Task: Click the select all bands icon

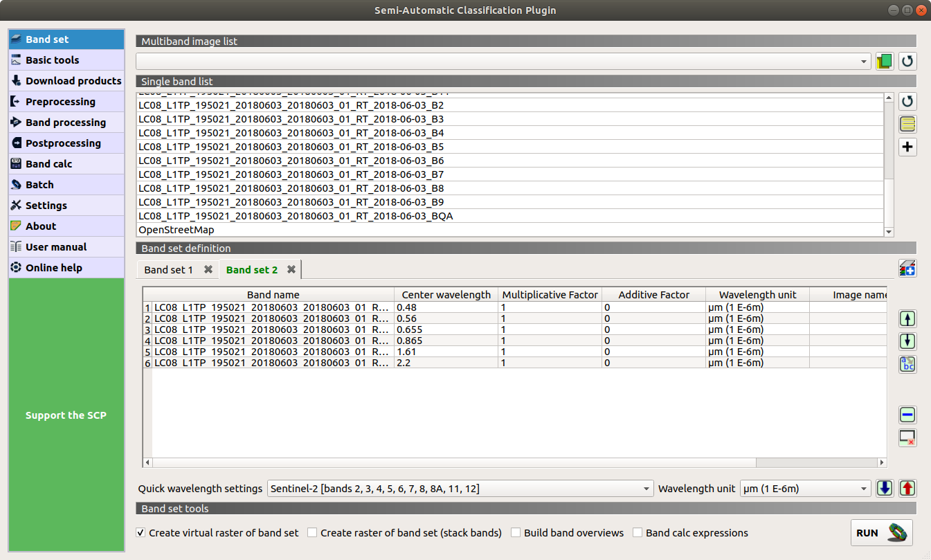Action: [907, 125]
